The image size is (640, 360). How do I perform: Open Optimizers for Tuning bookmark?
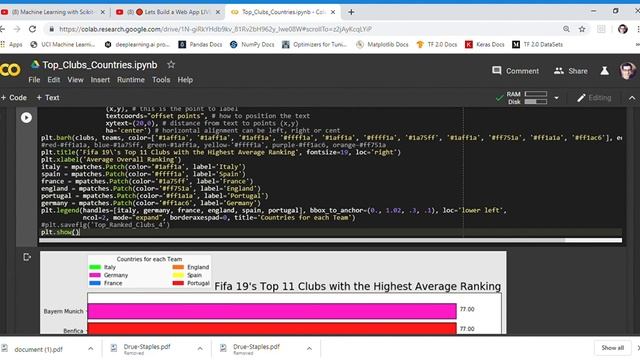(315, 44)
